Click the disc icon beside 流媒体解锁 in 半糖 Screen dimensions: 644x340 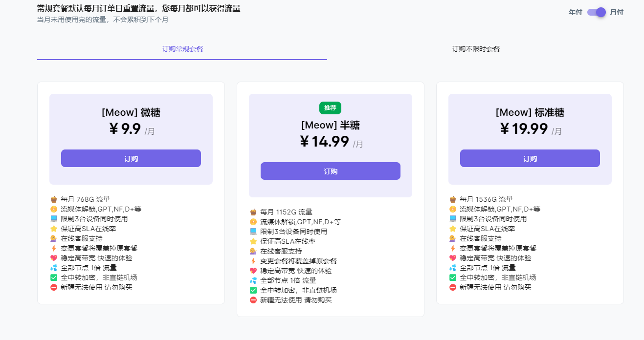253,222
